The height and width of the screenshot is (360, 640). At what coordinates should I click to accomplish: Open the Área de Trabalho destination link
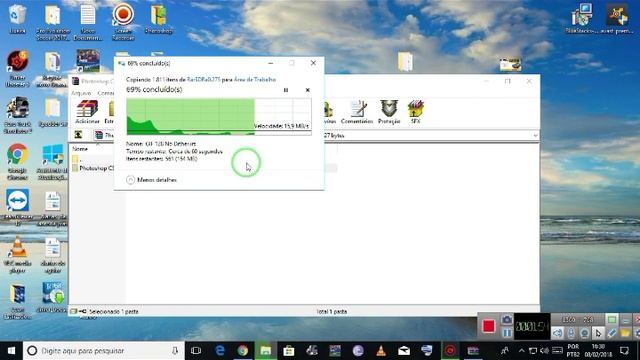point(255,80)
